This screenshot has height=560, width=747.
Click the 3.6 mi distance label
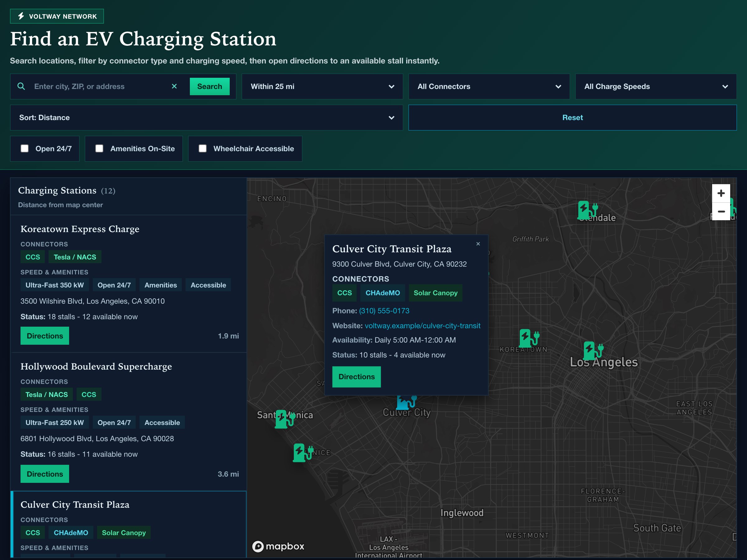tap(228, 474)
